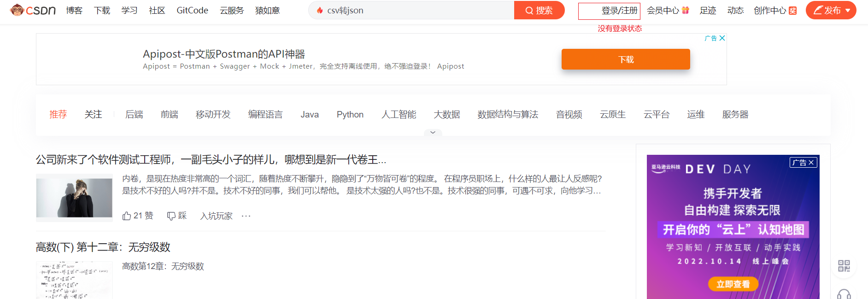Click the 高数第12章：无穷级数 summary text
Image resolution: width=868 pixels, height=299 pixels.
click(163, 266)
